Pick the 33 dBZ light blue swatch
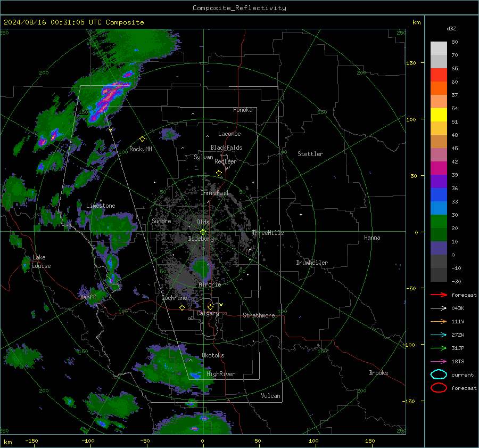Viewport: 479px width, 448px height. (x=439, y=208)
